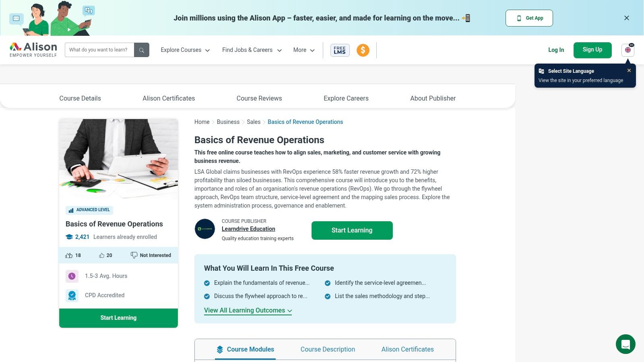Image resolution: width=644 pixels, height=362 pixels.
Task: Switch to the Course Description tab
Action: click(x=328, y=349)
